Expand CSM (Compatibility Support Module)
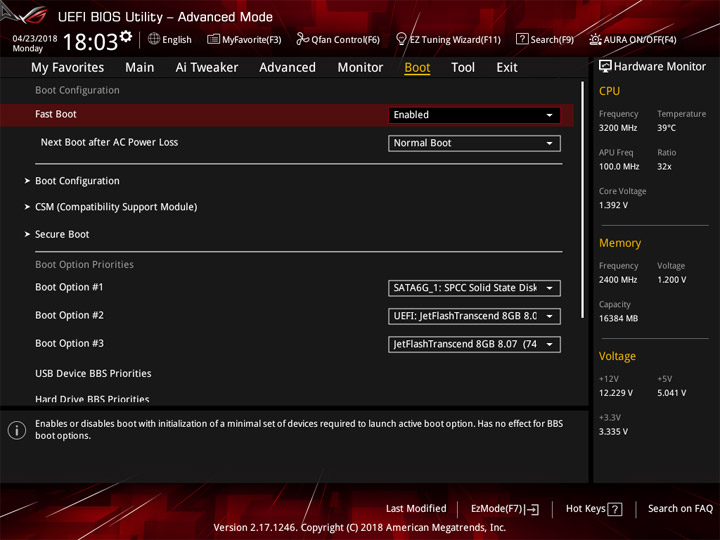This screenshot has width=720, height=540. tap(116, 207)
